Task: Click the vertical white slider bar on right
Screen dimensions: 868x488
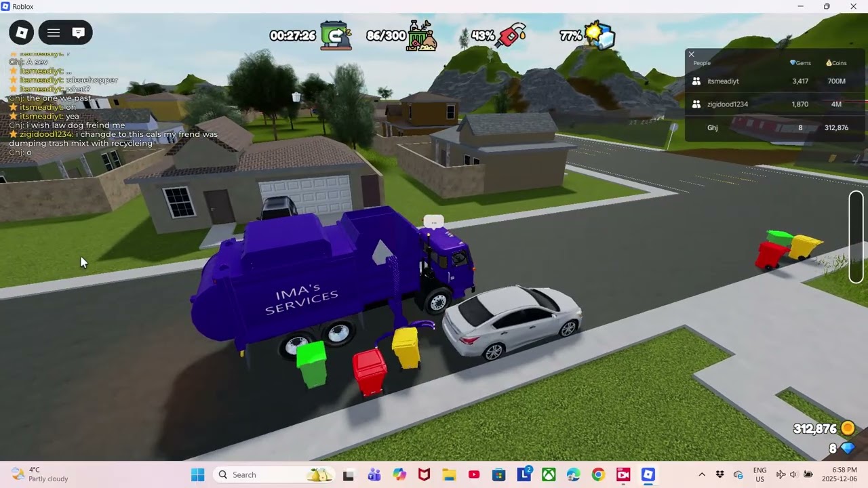Action: tap(856, 237)
